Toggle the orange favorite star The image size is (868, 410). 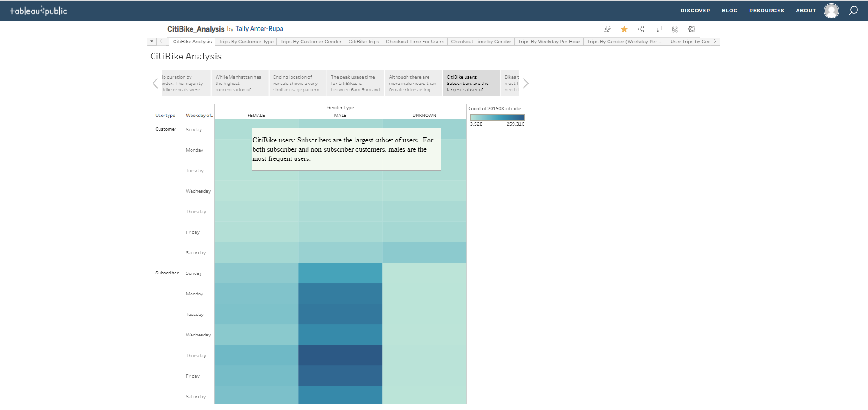coord(624,29)
